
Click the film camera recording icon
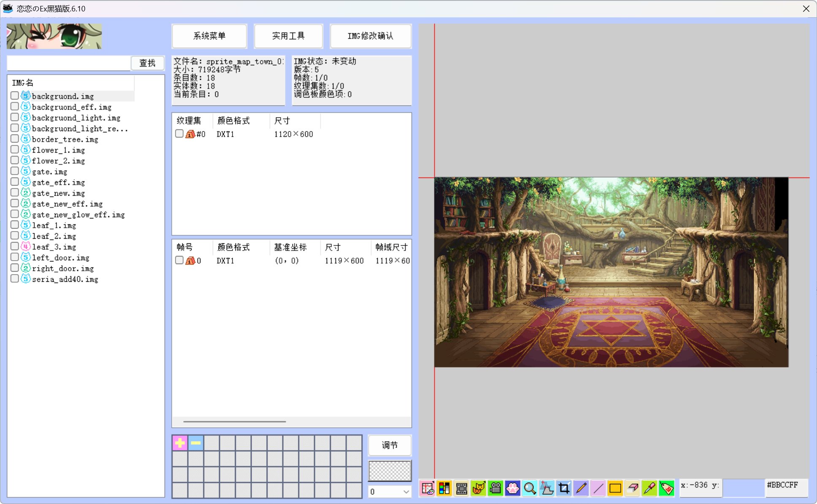click(495, 488)
